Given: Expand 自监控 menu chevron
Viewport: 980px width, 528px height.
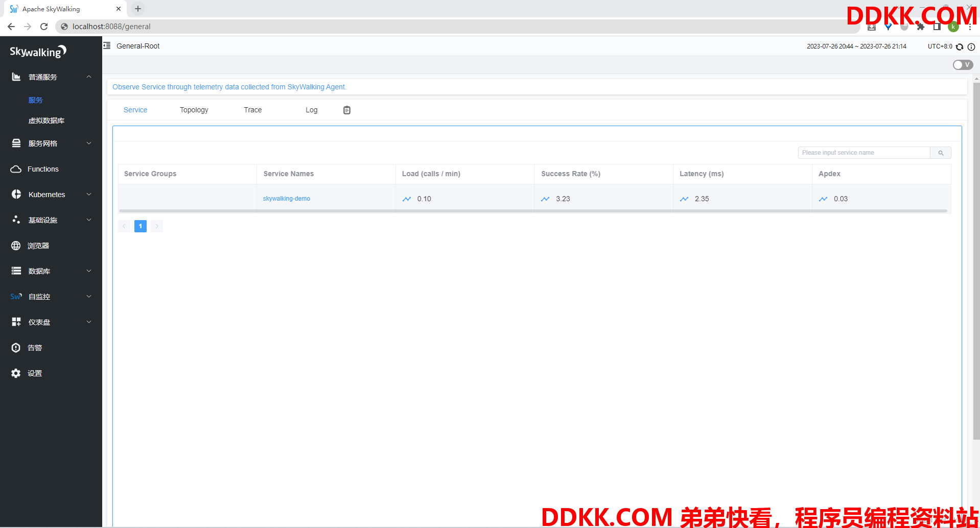Looking at the screenshot, I should coord(89,296).
